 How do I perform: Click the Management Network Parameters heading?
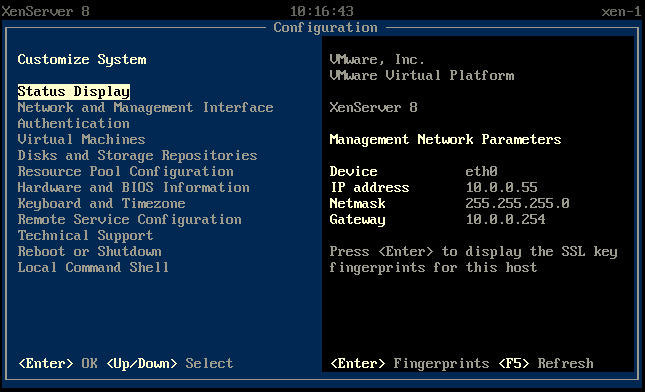point(445,139)
